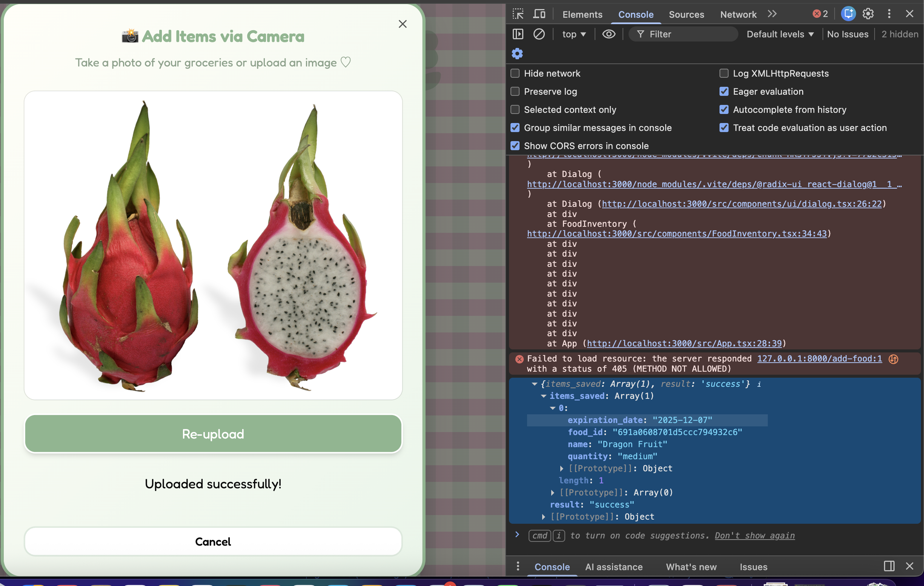Viewport: 924px width, 586px height.
Task: Open the Default levels dropdown
Action: pos(780,34)
